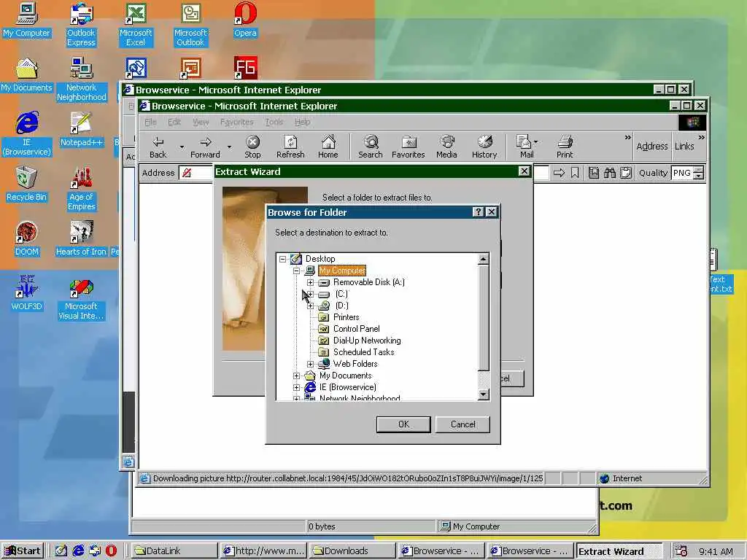Open the View menu
Viewport: 747px width, 560px height.
(201, 122)
